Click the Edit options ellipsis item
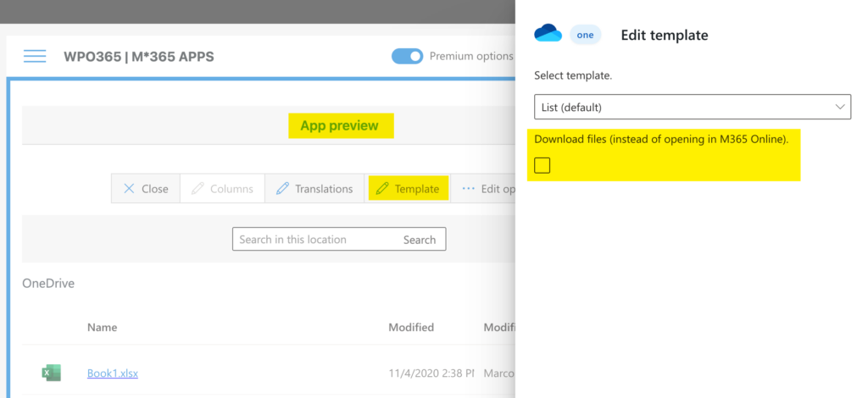This screenshot has width=868, height=398. pyautogui.click(x=483, y=189)
